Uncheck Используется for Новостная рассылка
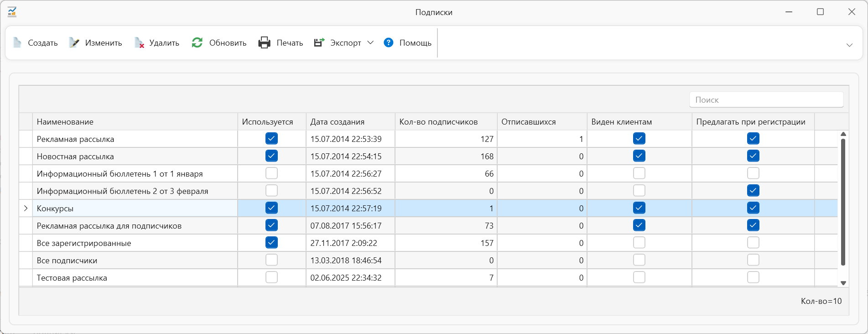The width and height of the screenshot is (868, 334). click(x=271, y=156)
